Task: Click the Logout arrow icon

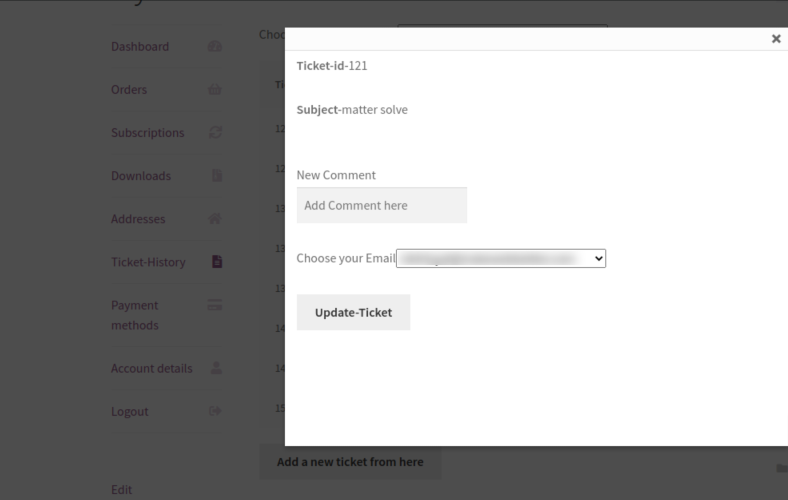Action: click(x=215, y=411)
